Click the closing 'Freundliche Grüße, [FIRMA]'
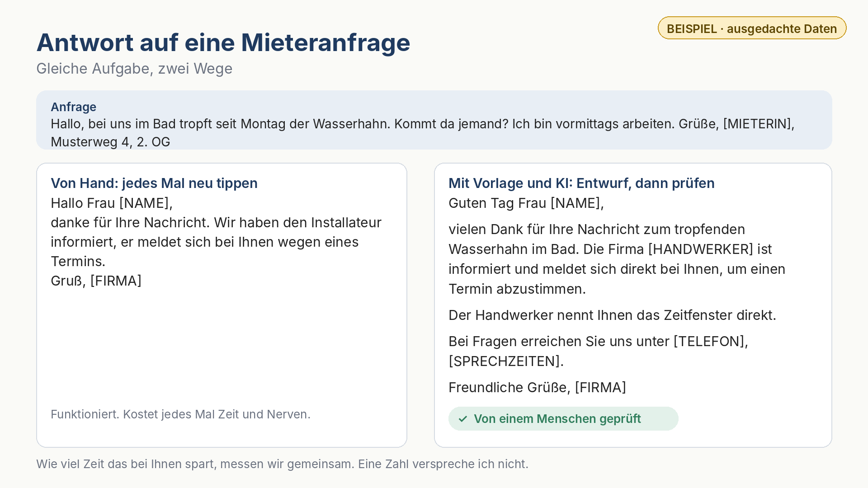The image size is (868, 488). 537,388
